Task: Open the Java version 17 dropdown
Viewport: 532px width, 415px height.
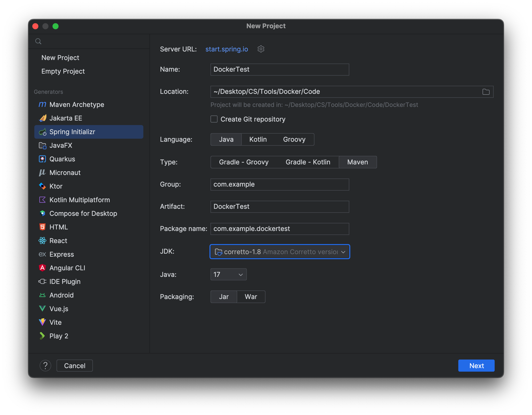Action: point(228,274)
